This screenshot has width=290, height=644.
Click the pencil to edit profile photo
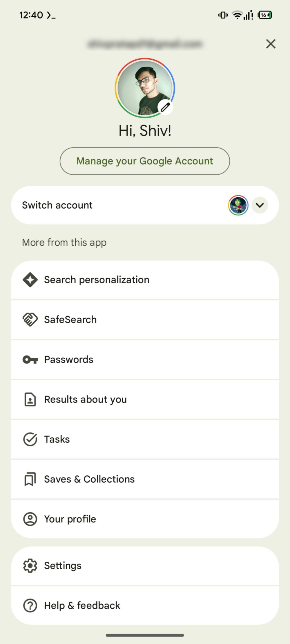point(165,107)
